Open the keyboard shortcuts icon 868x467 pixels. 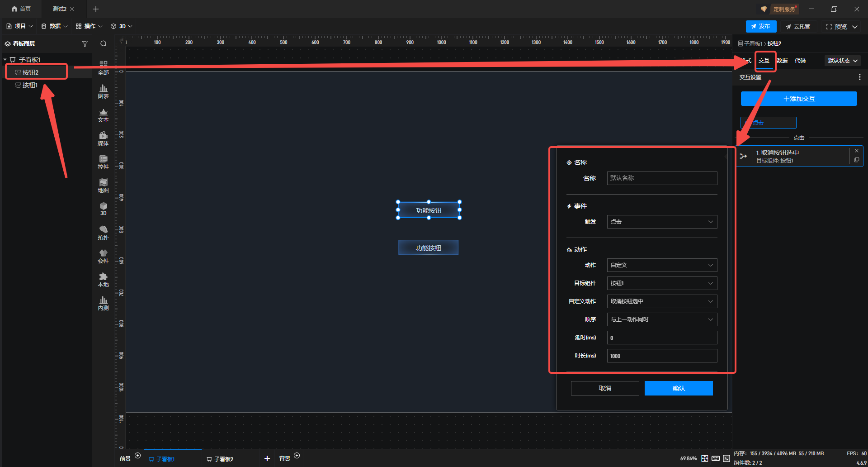pyautogui.click(x=716, y=458)
